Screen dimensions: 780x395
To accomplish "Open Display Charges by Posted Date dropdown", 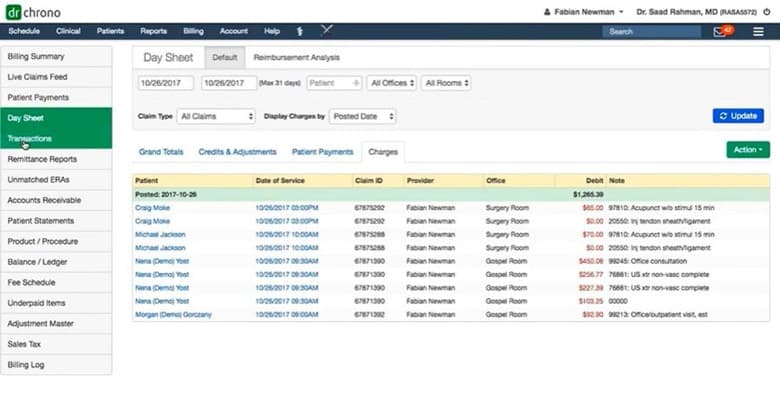I will (x=363, y=116).
